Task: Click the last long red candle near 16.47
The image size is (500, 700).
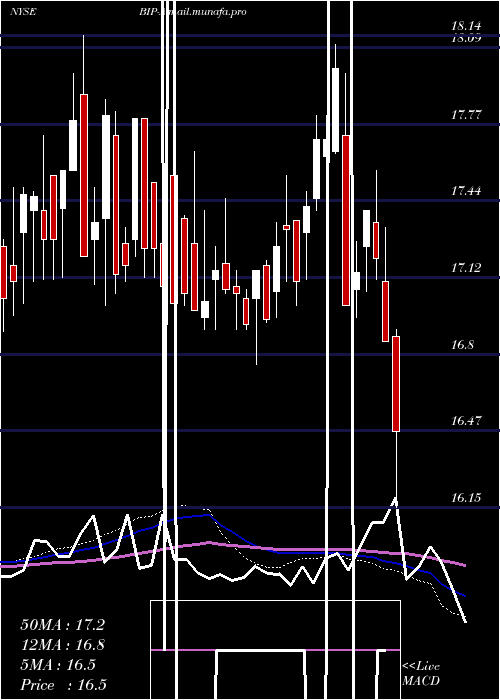Action: 396,384
